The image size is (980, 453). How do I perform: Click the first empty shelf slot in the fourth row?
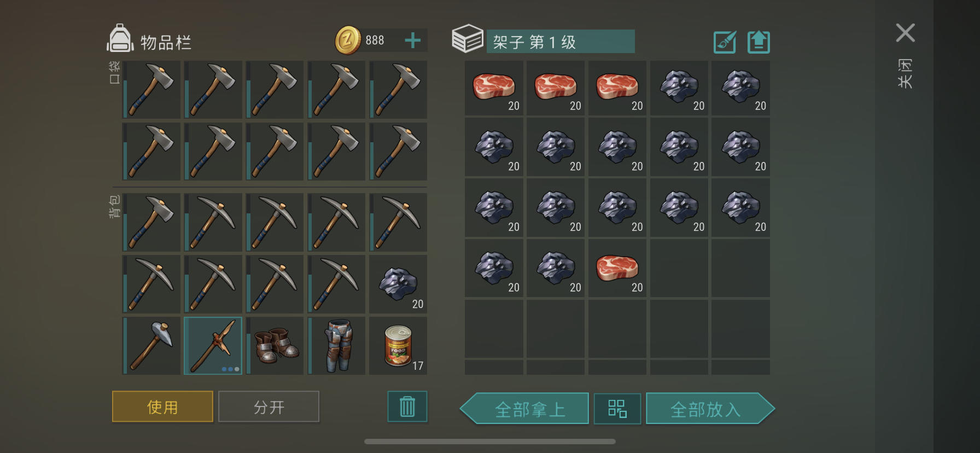[679, 268]
